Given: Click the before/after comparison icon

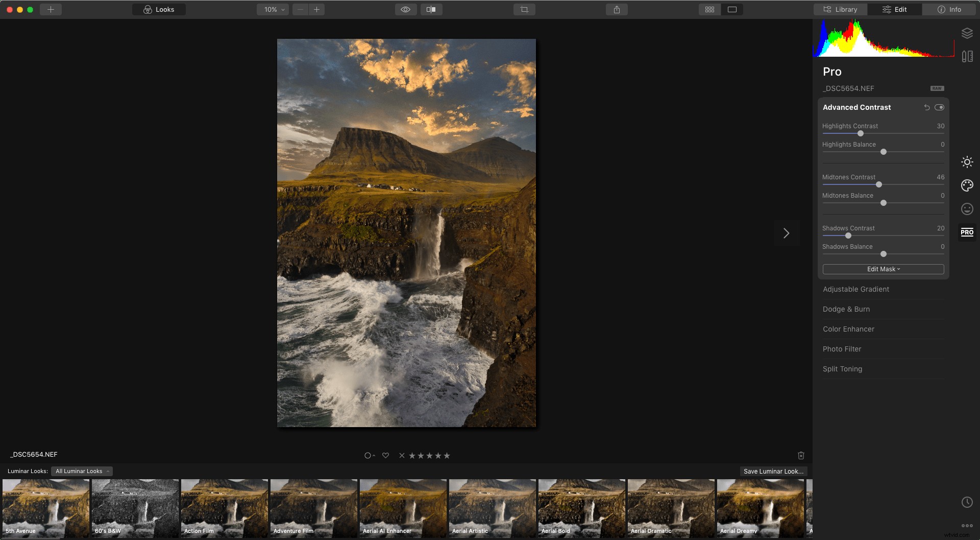Looking at the screenshot, I should (x=431, y=9).
